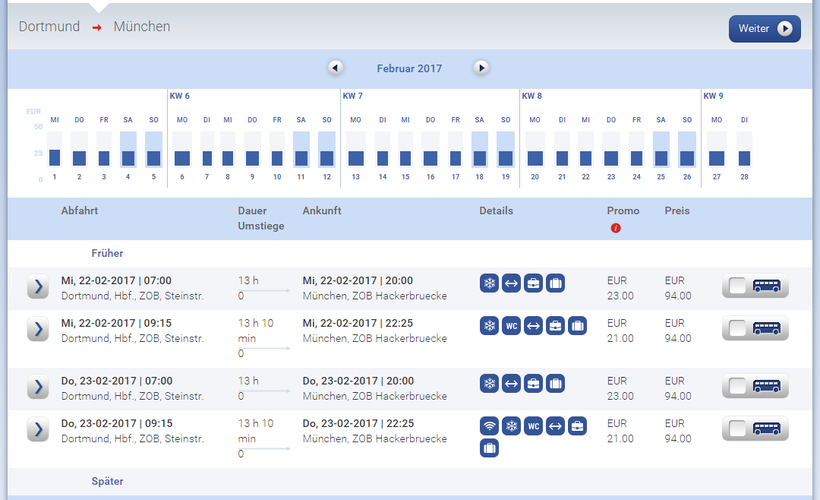
Task: Expand details of the 22-02-2017 07:00 trip
Action: (x=37, y=287)
